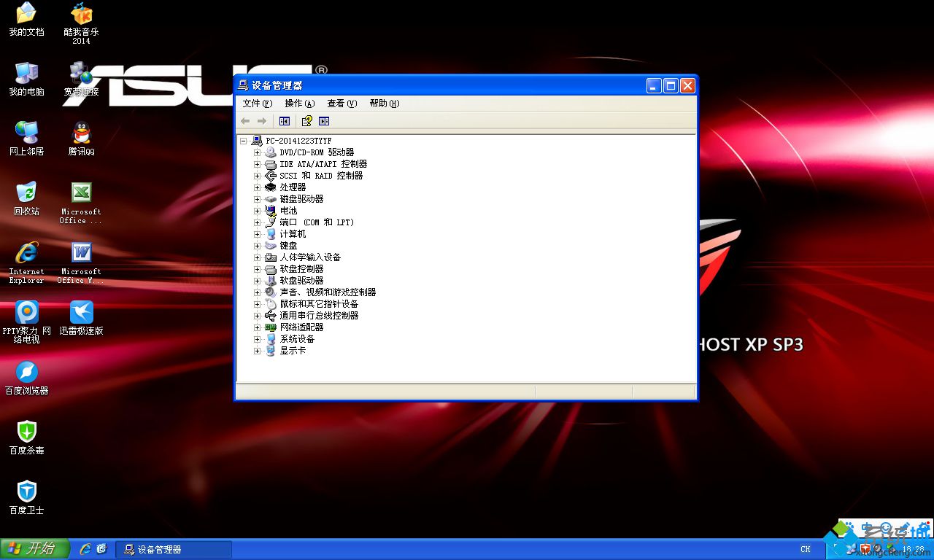This screenshot has width=934, height=560.
Task: Maximize the 设备管理器 window
Action: pos(671,85)
